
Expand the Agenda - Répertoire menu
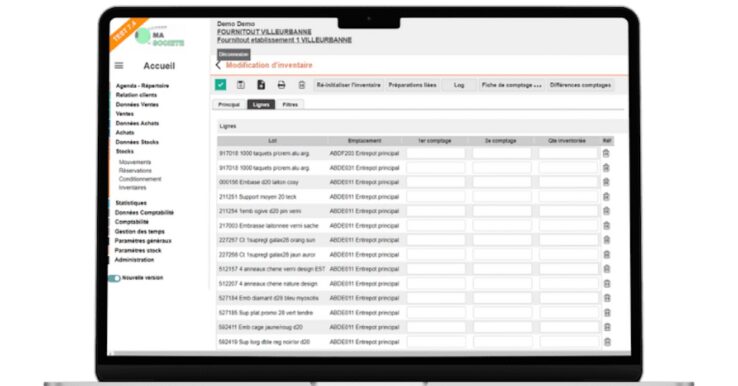coord(142,86)
